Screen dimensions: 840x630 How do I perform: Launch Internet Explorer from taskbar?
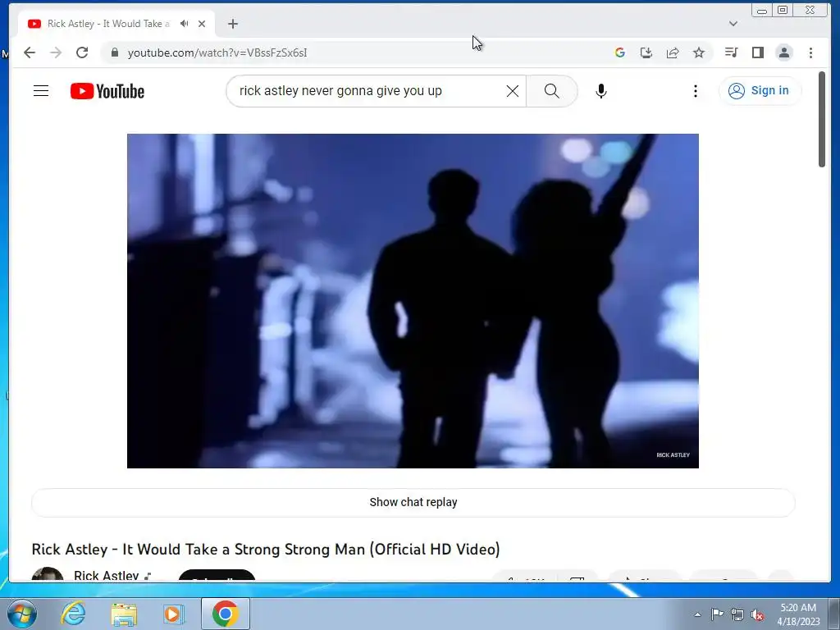point(73,614)
